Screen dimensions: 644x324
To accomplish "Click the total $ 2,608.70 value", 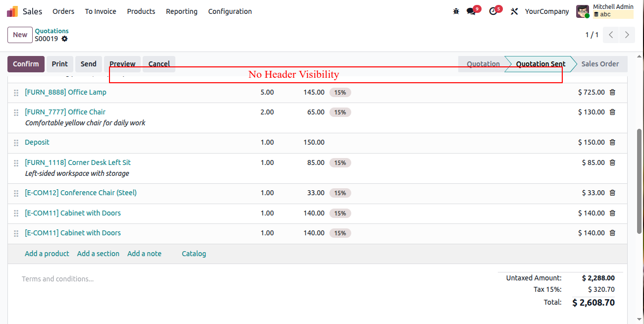I will 593,303.
